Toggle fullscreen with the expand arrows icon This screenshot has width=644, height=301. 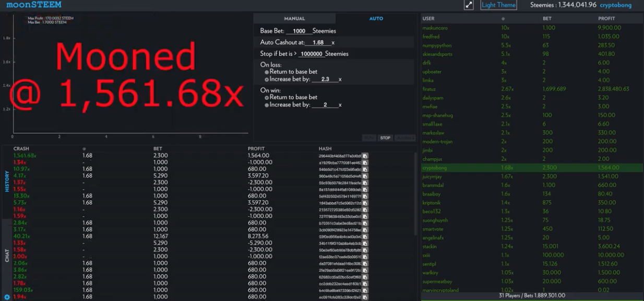pos(469,5)
